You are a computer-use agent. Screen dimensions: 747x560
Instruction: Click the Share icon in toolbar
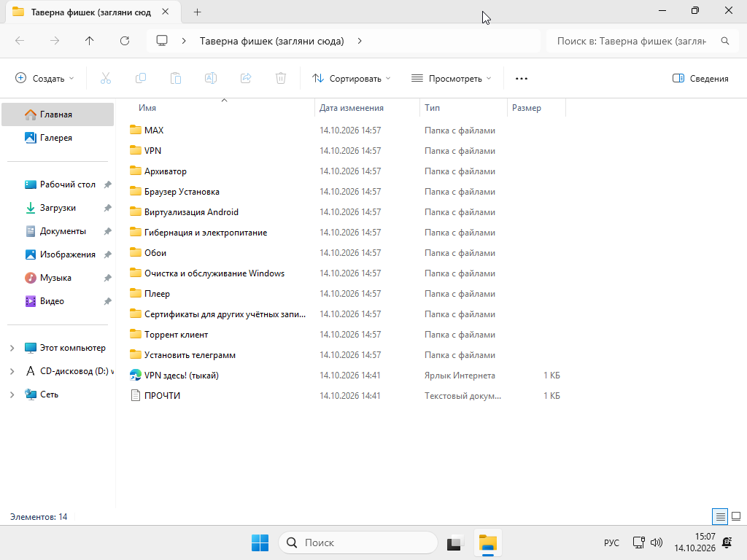click(246, 79)
